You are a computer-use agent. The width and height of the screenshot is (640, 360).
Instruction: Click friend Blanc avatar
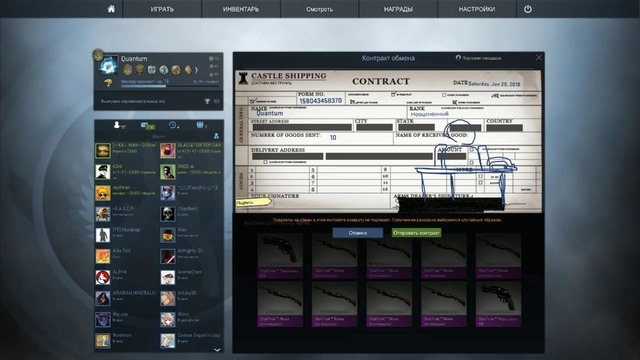coord(168,320)
